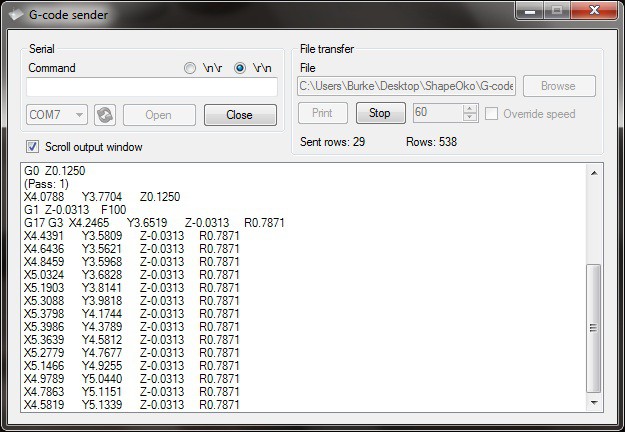
Task: Click the Close serial port button
Action: [x=240, y=115]
